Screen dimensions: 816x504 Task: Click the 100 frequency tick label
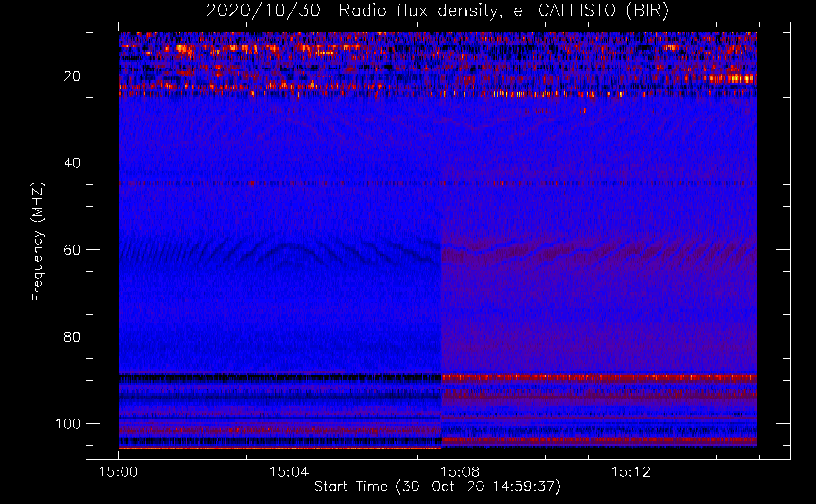[68, 423]
